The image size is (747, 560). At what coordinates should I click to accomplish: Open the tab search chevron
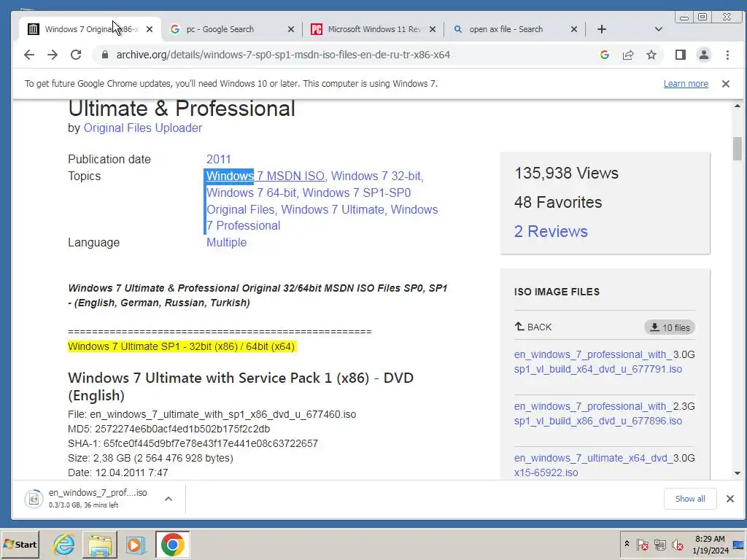659,29
